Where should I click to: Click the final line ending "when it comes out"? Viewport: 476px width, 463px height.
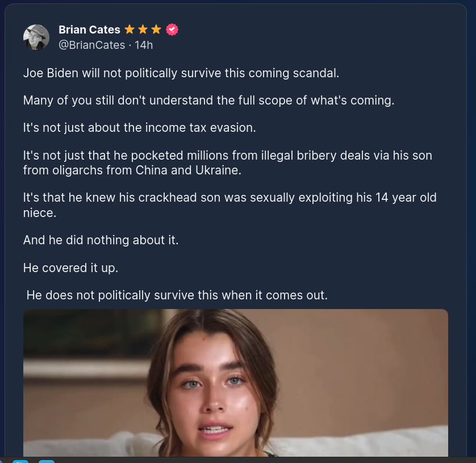[x=177, y=295]
